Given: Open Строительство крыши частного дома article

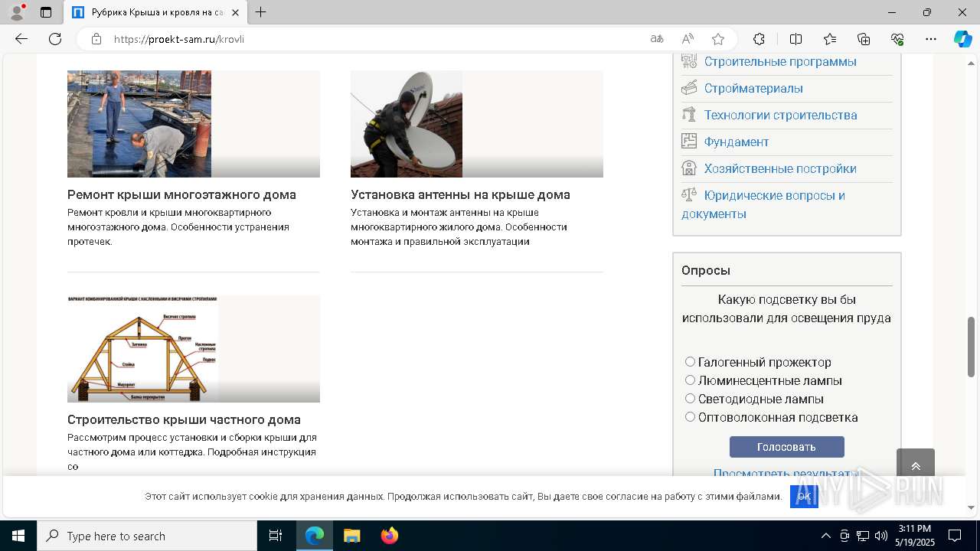Looking at the screenshot, I should [x=184, y=419].
